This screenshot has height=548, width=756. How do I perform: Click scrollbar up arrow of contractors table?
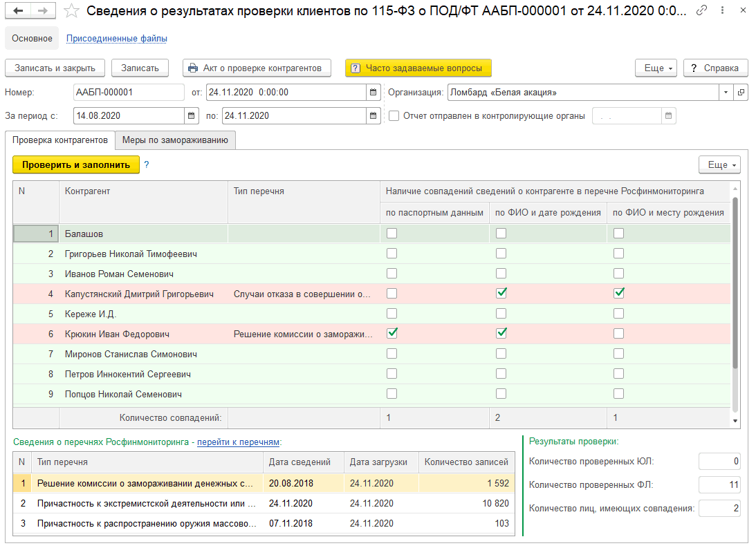pyautogui.click(x=735, y=189)
